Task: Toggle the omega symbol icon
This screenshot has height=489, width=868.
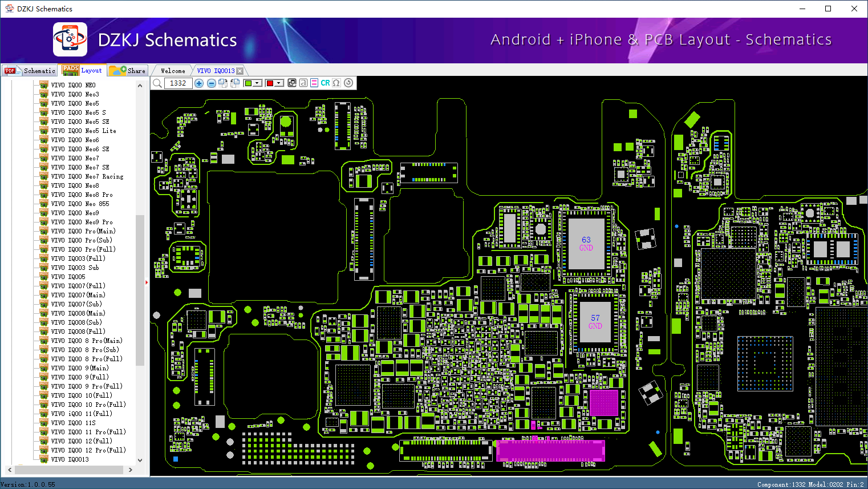Action: (336, 83)
